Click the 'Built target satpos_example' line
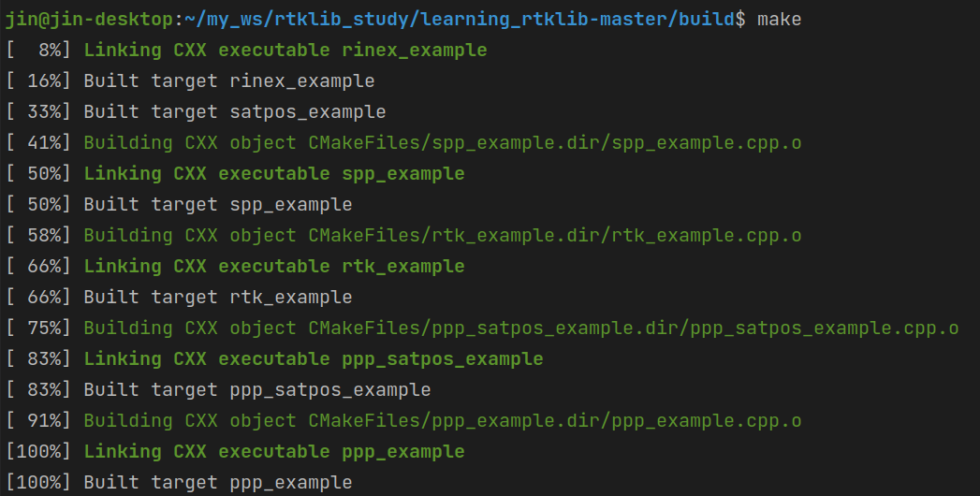The width and height of the screenshot is (980, 496). (x=235, y=111)
